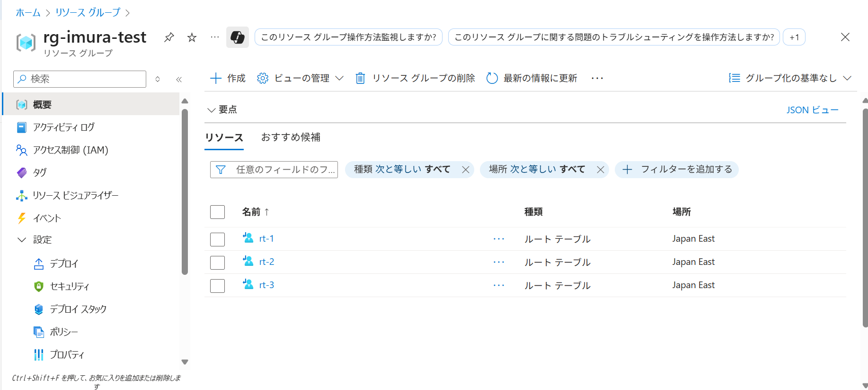This screenshot has height=390, width=868.
Task: Click the route table icon for rt-1
Action: 248,238
